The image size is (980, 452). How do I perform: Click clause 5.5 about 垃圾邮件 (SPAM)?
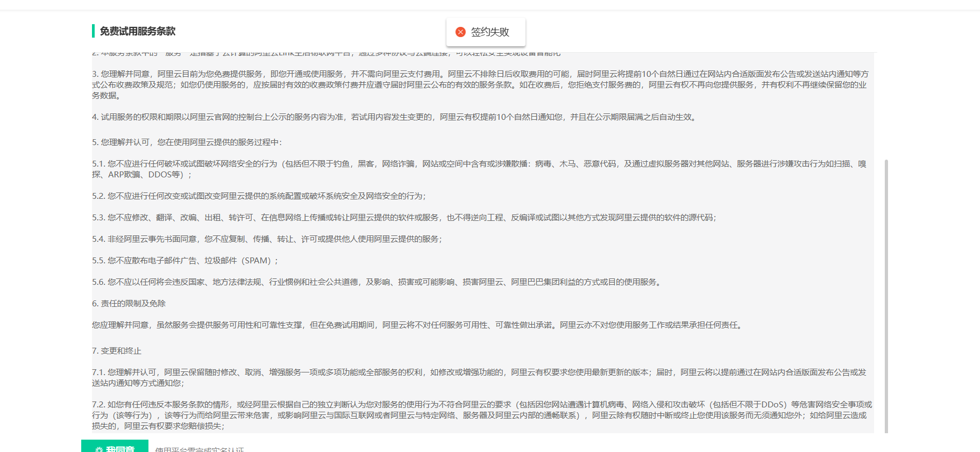tap(185, 260)
